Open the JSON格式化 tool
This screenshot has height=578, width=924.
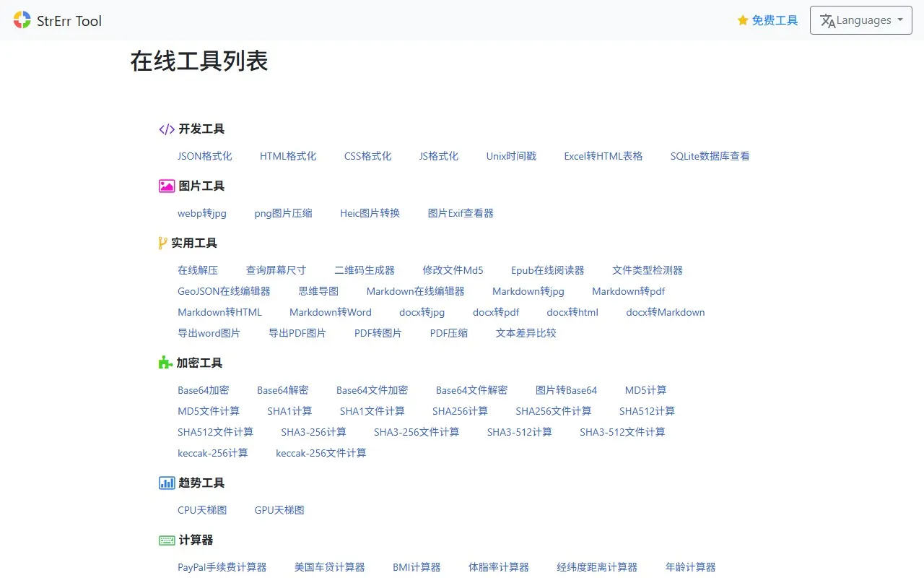tap(205, 156)
